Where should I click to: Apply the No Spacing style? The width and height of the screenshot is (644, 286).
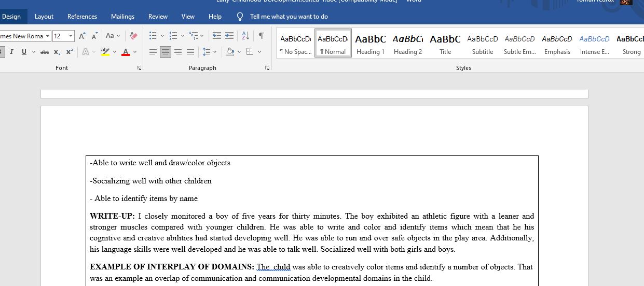[296, 44]
